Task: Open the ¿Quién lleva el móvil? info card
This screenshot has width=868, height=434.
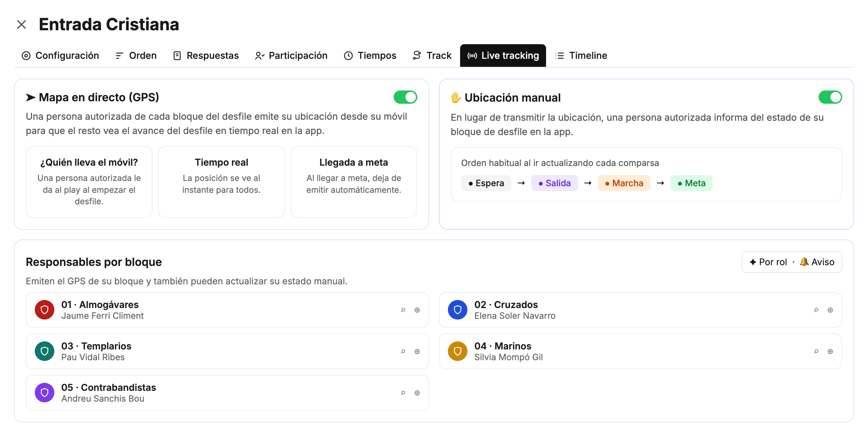Action: [89, 182]
